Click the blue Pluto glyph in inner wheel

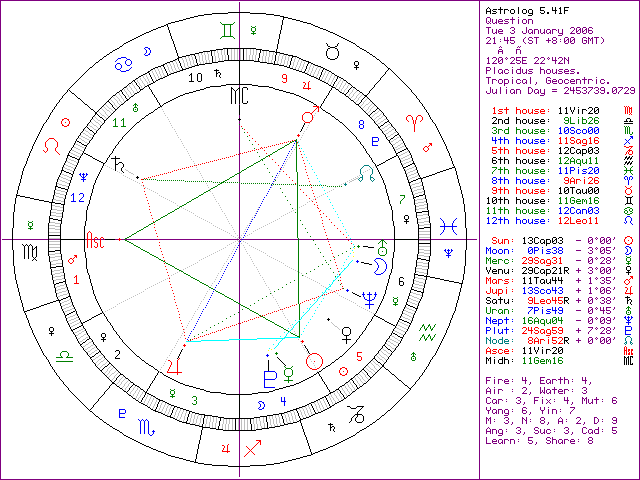click(269, 378)
